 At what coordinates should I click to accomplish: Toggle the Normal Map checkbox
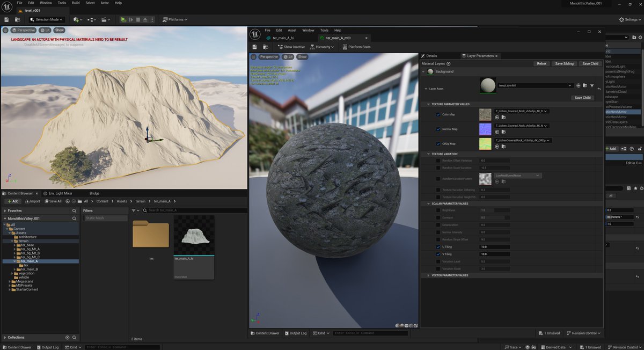(x=438, y=129)
